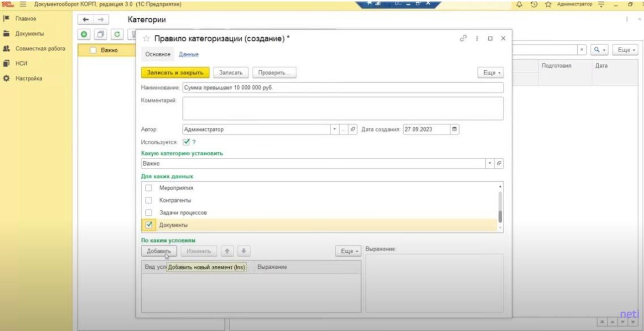Click the Добавить condition button
Image resolution: width=644 pixels, height=331 pixels.
tap(159, 251)
